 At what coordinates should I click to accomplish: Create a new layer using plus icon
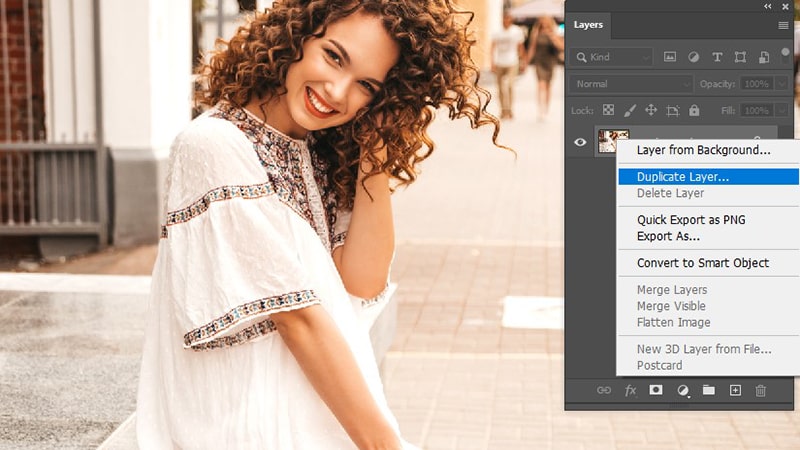click(735, 390)
